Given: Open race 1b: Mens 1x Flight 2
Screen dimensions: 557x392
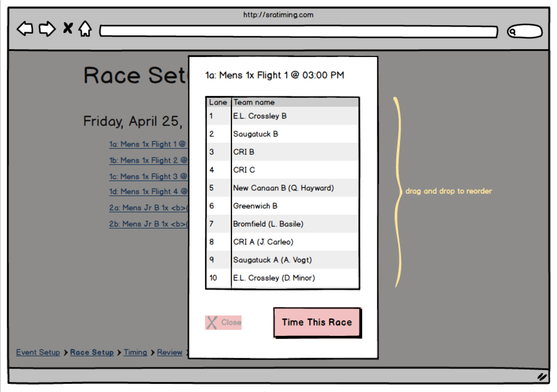Looking at the screenshot, I should [x=148, y=160].
